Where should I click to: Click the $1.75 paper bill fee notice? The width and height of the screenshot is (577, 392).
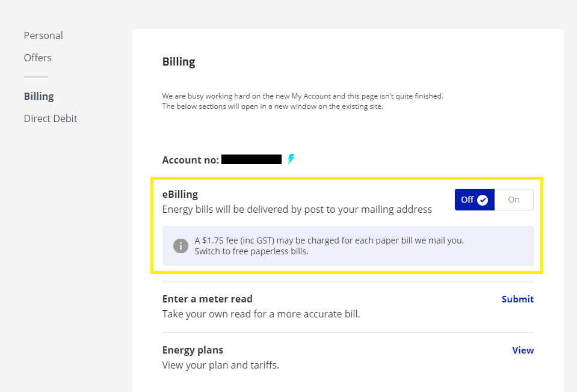(x=329, y=240)
